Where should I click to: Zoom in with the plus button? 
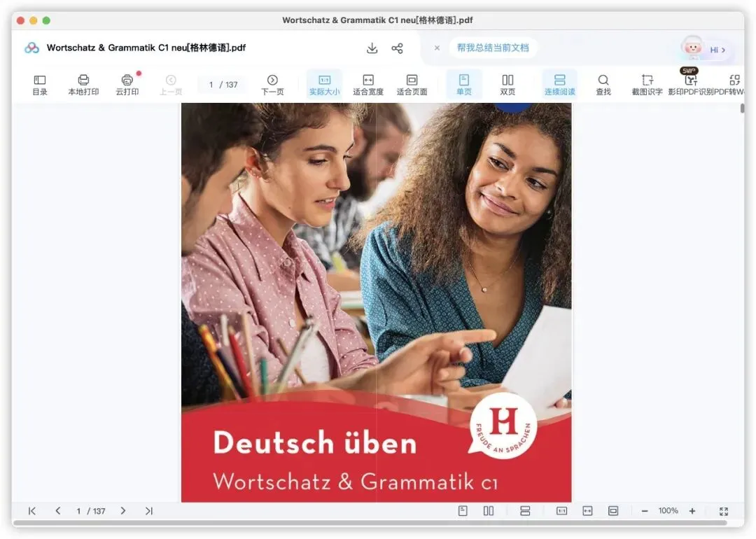[692, 511]
